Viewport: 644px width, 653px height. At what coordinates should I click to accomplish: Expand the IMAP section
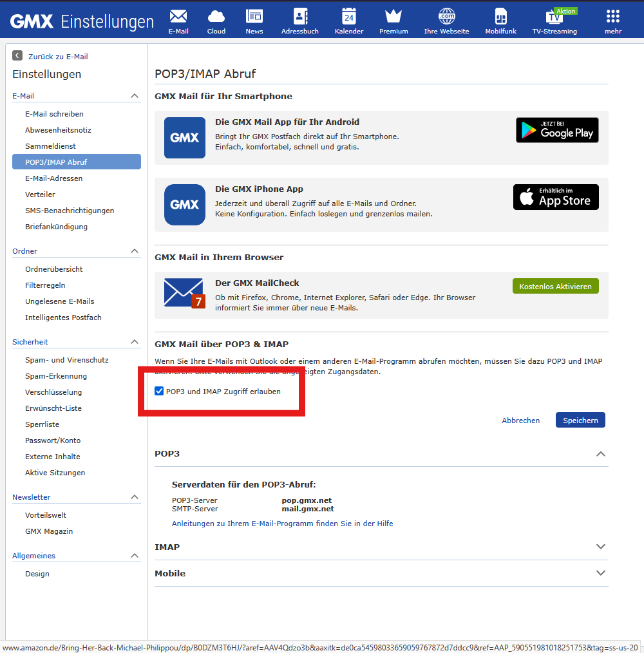tap(601, 546)
